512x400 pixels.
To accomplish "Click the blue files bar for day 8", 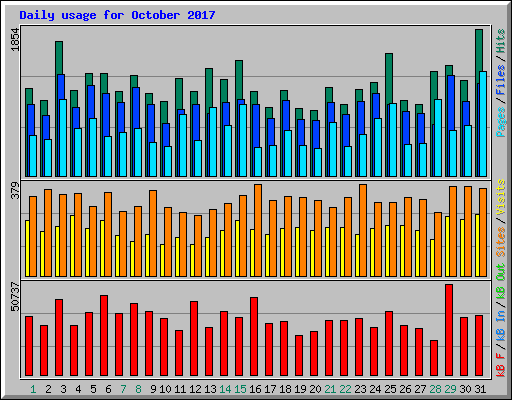I will [136, 107].
